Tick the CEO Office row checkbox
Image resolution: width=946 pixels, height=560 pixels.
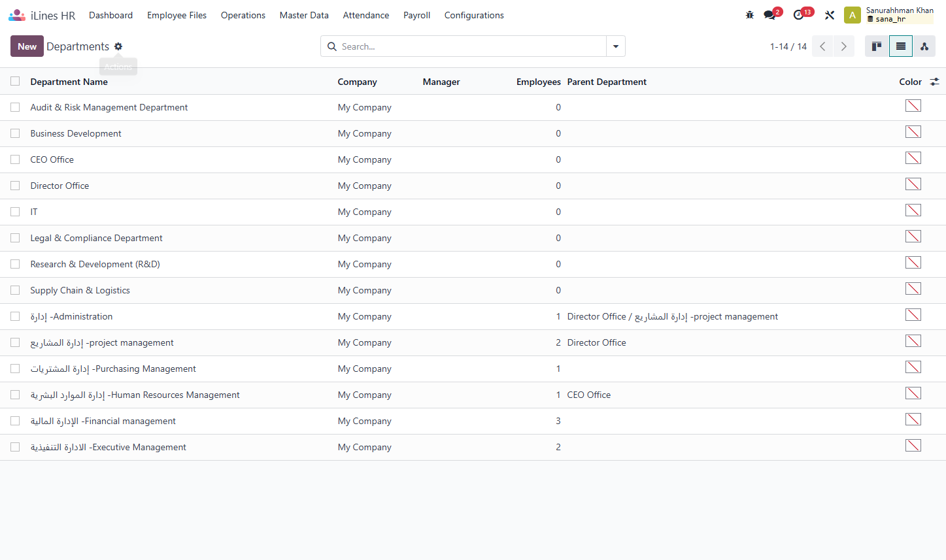[15, 159]
